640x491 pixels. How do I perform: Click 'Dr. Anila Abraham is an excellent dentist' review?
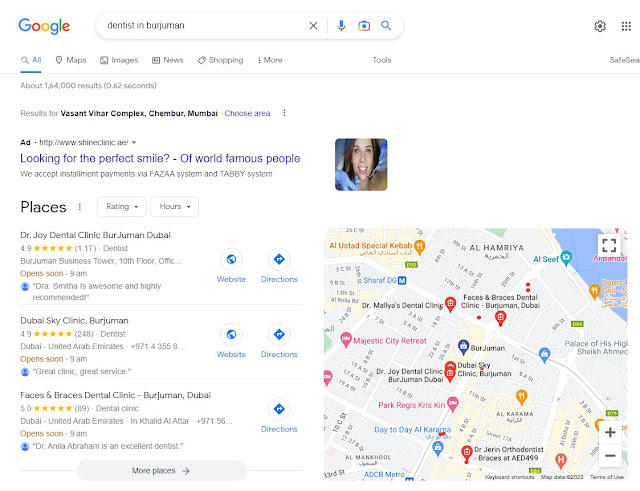(x=108, y=446)
